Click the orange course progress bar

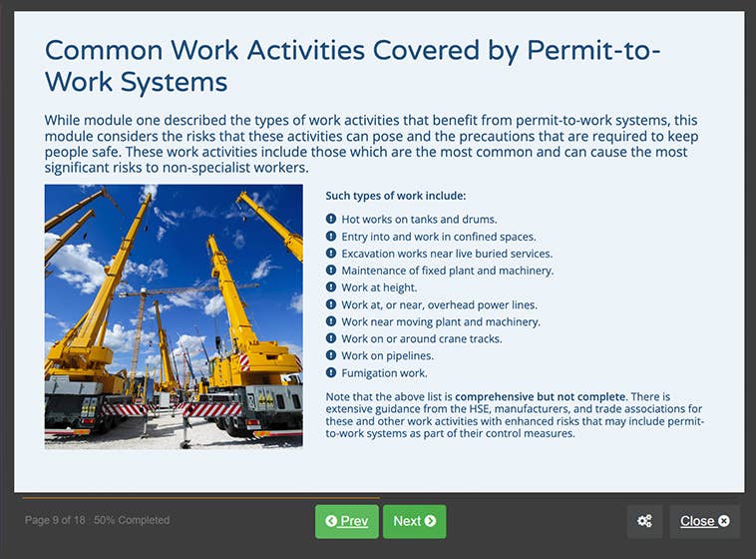click(x=199, y=497)
